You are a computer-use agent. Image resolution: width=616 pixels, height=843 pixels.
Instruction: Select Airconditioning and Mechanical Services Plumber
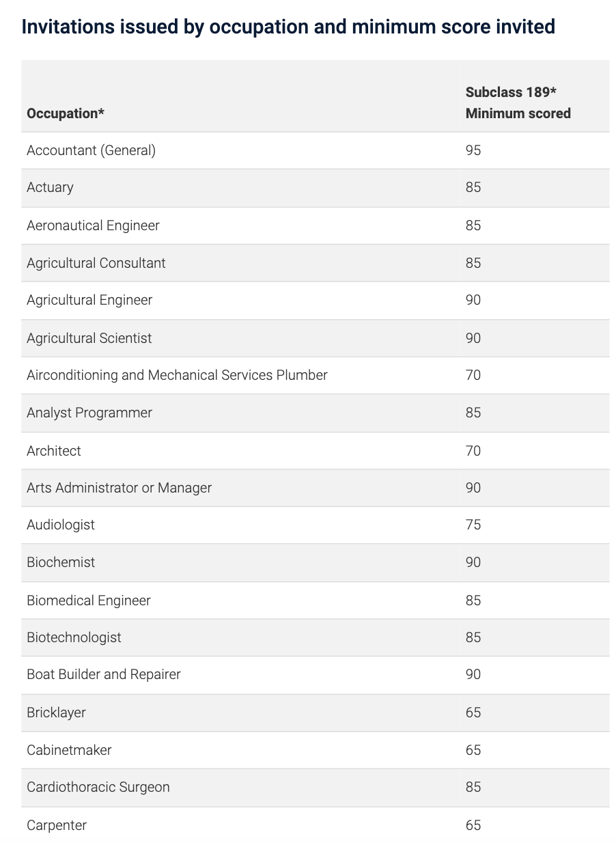(x=177, y=375)
